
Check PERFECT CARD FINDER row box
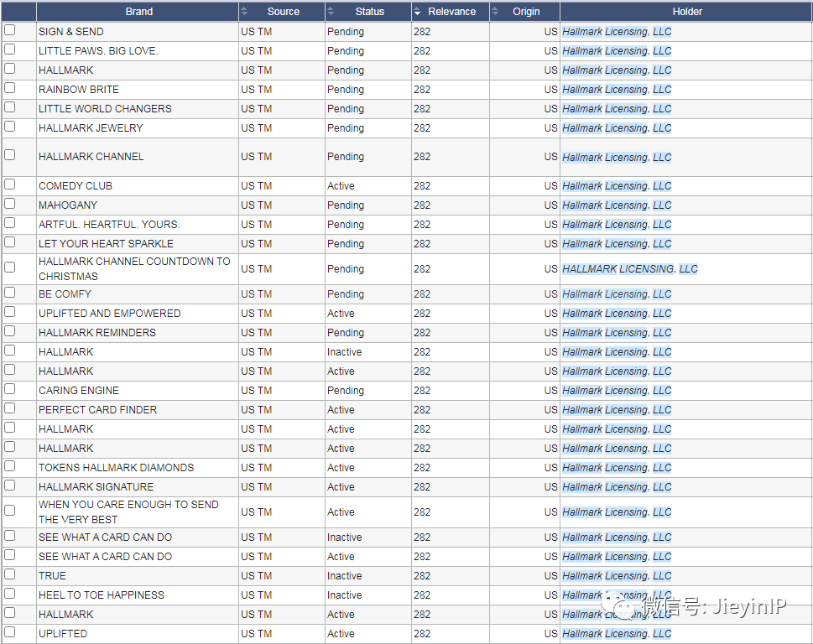point(10,408)
